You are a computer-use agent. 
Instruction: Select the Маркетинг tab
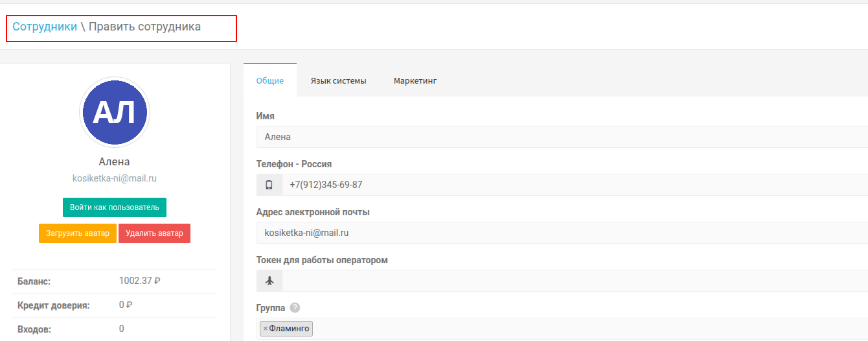pyautogui.click(x=415, y=81)
